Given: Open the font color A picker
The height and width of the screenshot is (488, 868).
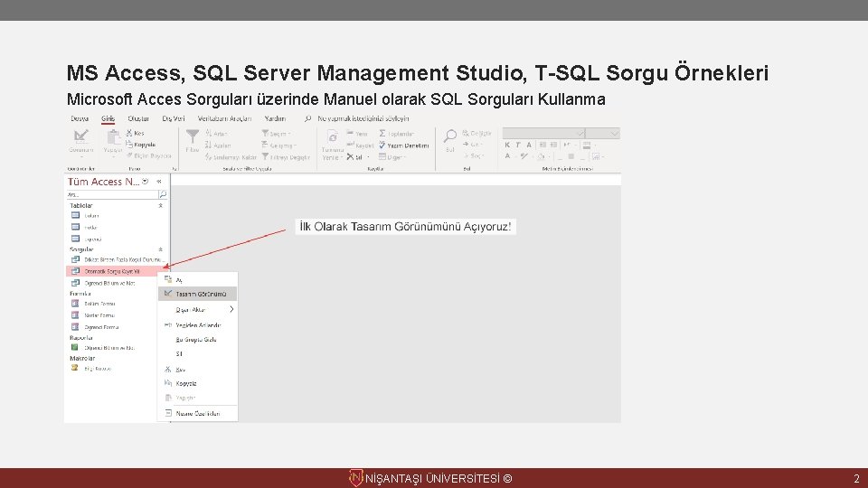Looking at the screenshot, I should (x=507, y=156).
